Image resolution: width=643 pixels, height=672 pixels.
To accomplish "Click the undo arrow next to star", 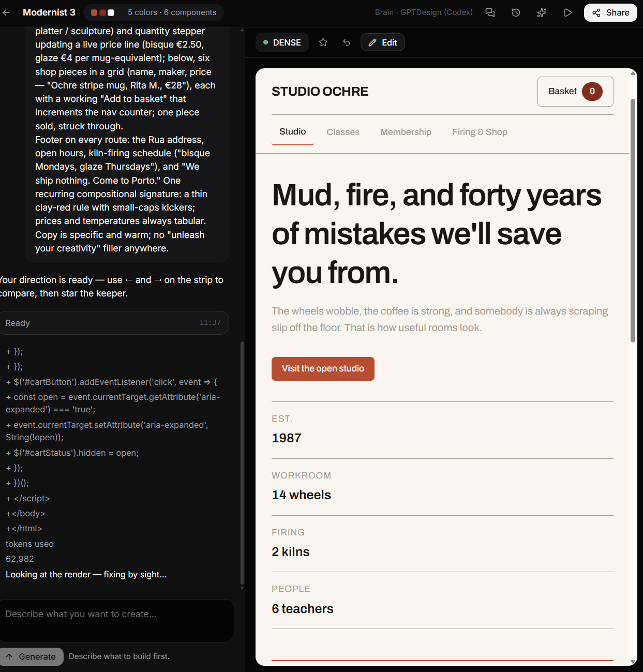I will (347, 42).
